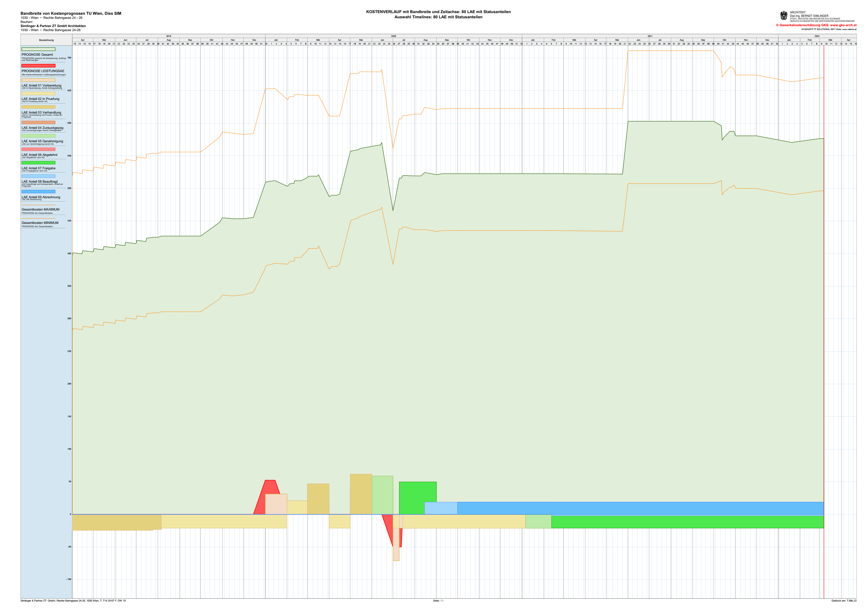The width and height of the screenshot is (868, 613).
Task: Click the LAE Anteil 07 Freigabe green swatch
Action: click(38, 163)
